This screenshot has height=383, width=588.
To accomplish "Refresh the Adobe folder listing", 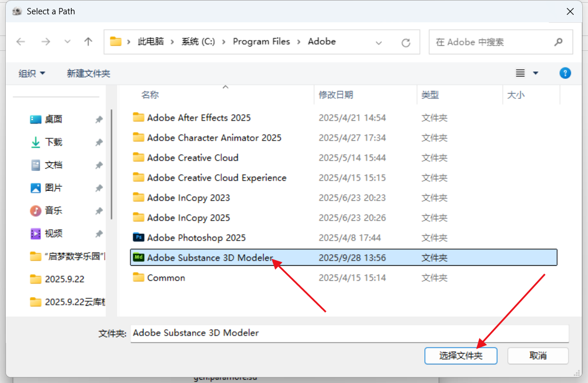I will tap(406, 43).
